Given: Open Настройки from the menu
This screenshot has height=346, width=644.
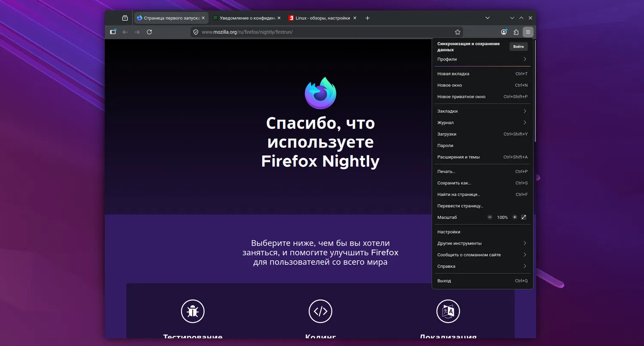Looking at the screenshot, I should [x=483, y=232].
